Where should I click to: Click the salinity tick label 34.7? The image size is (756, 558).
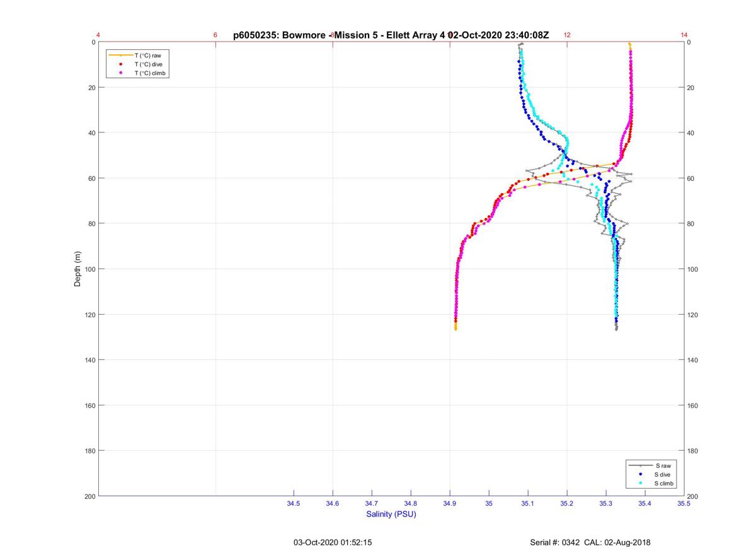(x=372, y=504)
